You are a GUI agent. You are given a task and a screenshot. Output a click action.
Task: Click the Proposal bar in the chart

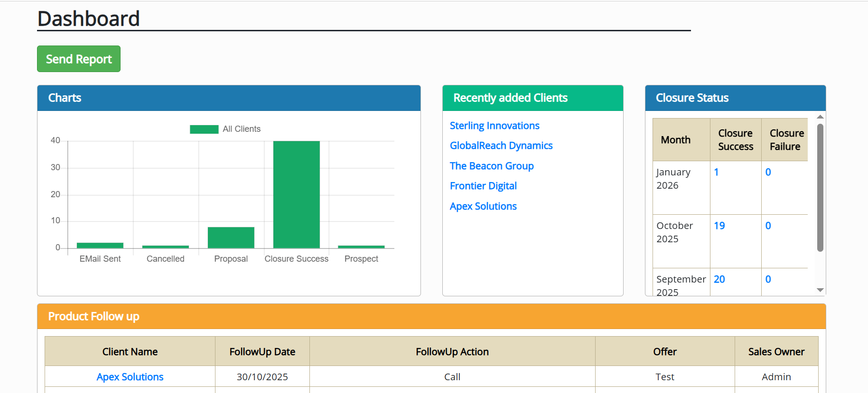coord(231,238)
